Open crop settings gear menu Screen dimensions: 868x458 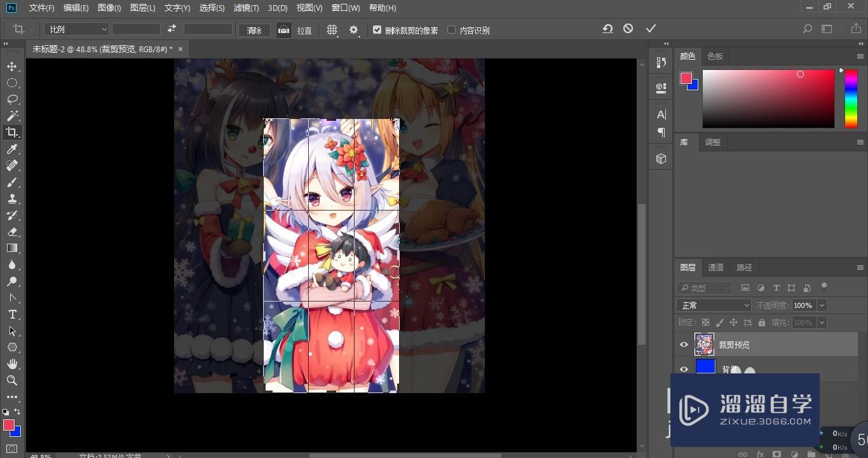(354, 30)
